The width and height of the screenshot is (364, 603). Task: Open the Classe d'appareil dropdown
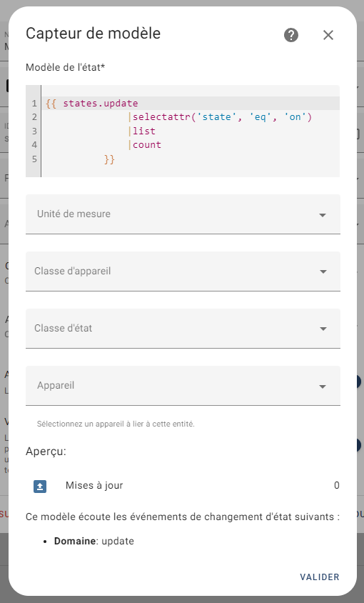click(x=183, y=271)
